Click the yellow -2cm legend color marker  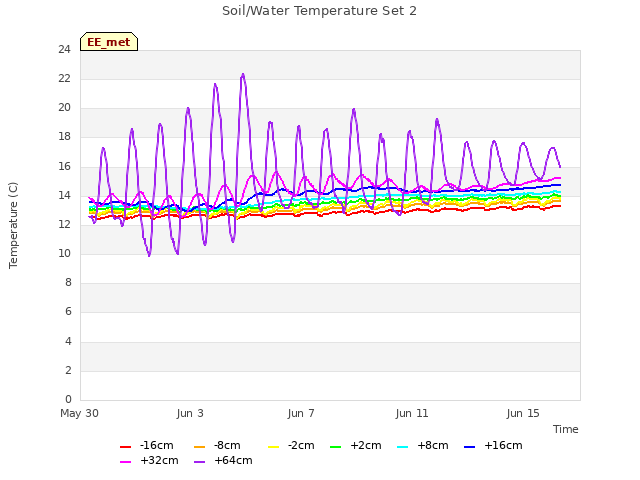(273, 447)
